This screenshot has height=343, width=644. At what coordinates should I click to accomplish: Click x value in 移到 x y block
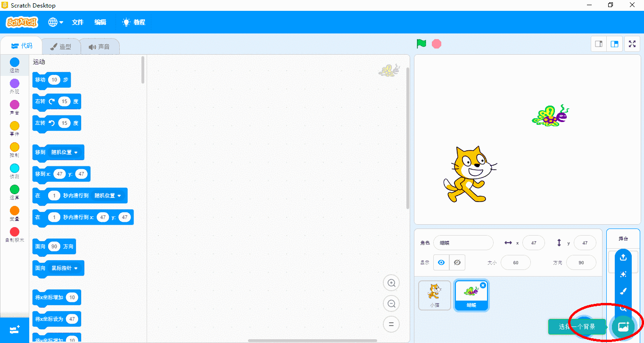[x=59, y=174]
